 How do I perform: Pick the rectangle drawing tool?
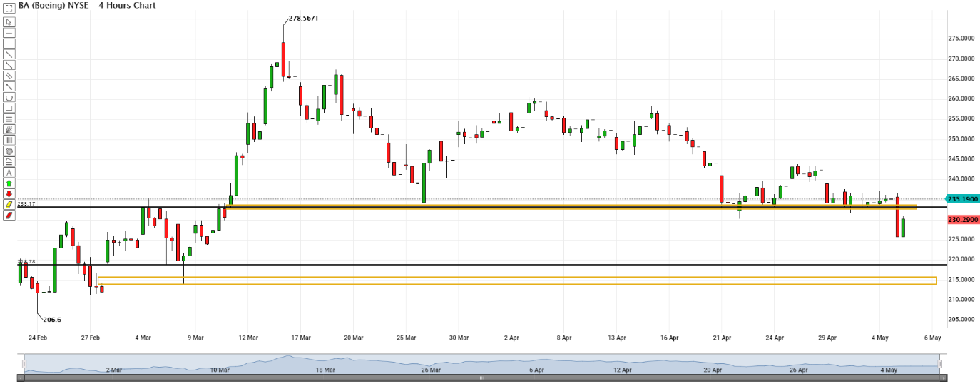pyautogui.click(x=9, y=108)
